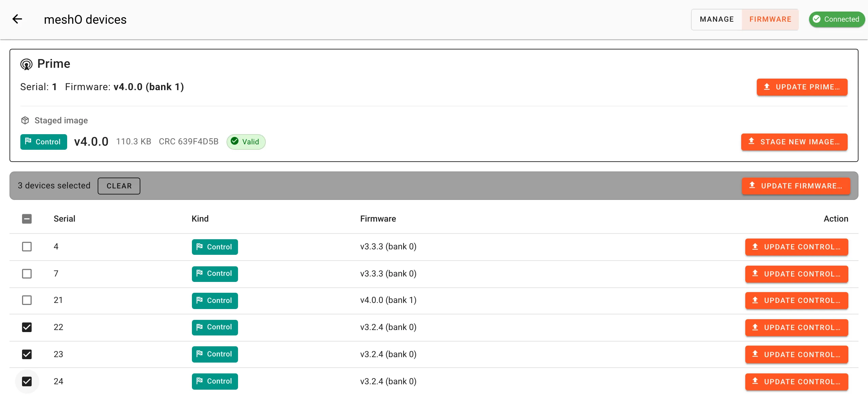The image size is (868, 410).
Task: Click the 'CRC 639F4D5B' text
Action: pyautogui.click(x=189, y=142)
